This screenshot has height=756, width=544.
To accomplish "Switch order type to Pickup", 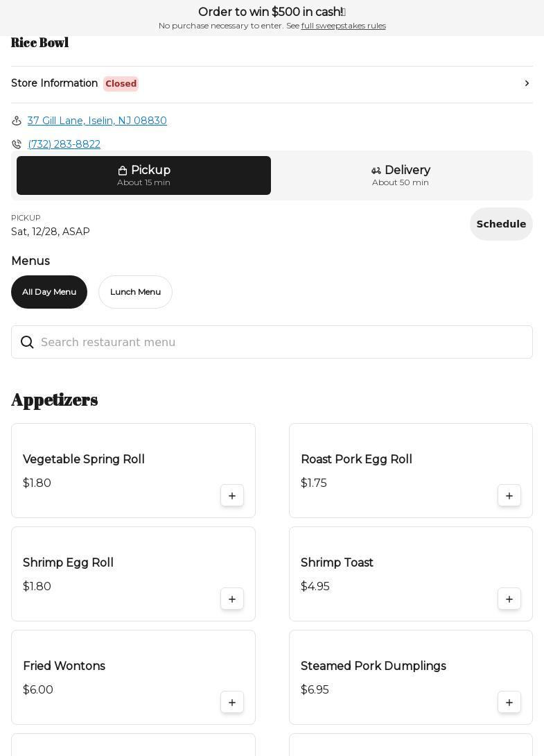I will 143,175.
